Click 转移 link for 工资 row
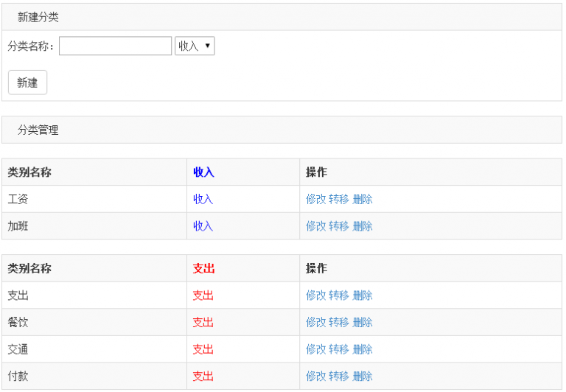 [x=339, y=199]
